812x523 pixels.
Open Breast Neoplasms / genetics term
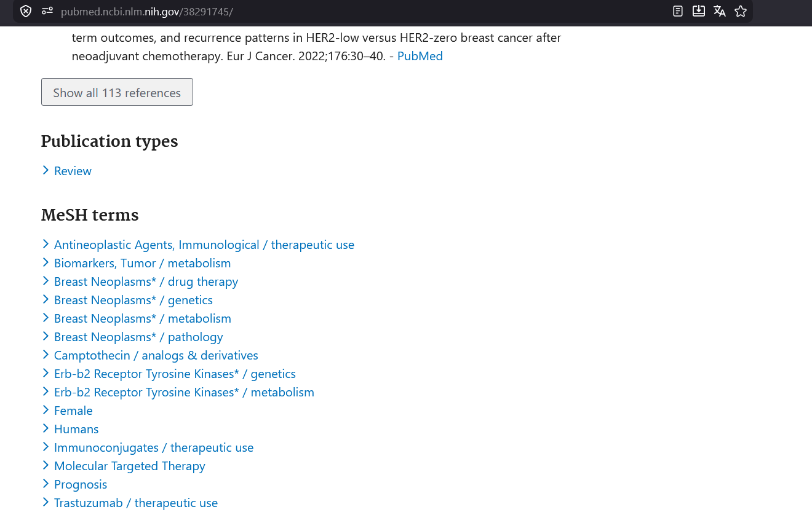pyautogui.click(x=133, y=300)
